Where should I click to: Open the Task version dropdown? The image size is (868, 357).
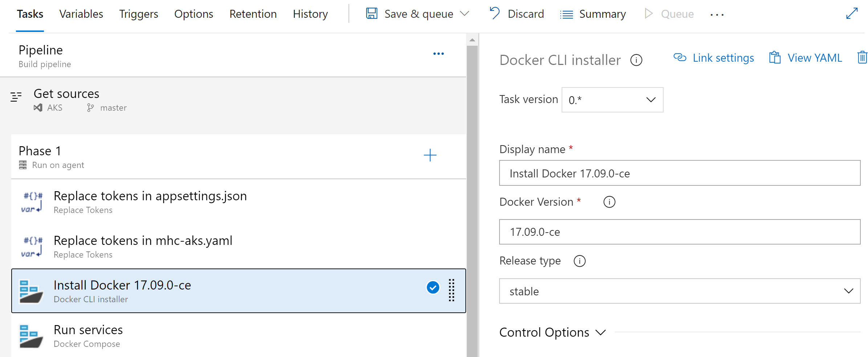point(612,99)
